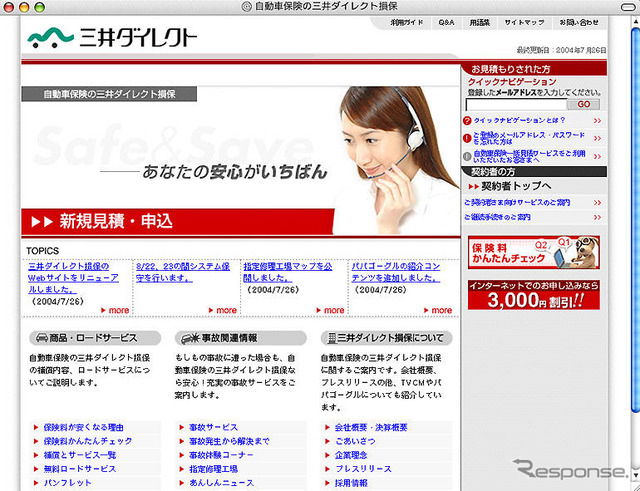Click the red question mark icon beside クイックナビゲーションとは
Screen dimensions: 640x491
click(467, 120)
